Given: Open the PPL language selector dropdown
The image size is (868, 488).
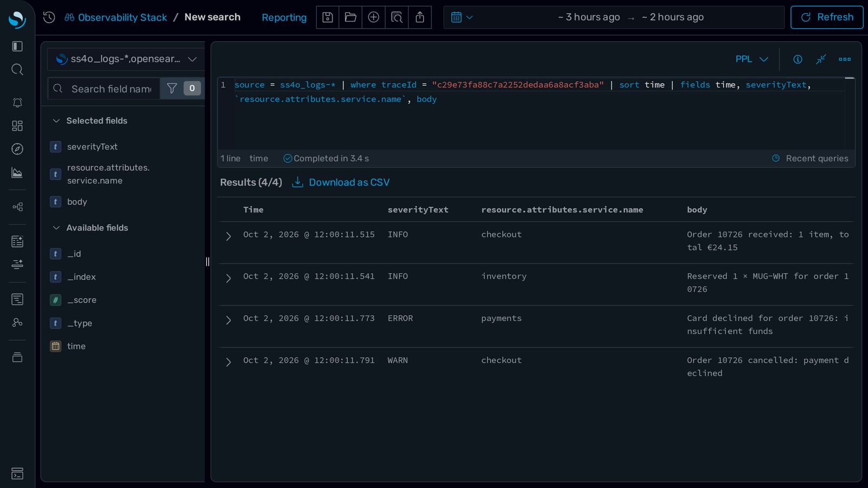Looking at the screenshot, I should [752, 59].
